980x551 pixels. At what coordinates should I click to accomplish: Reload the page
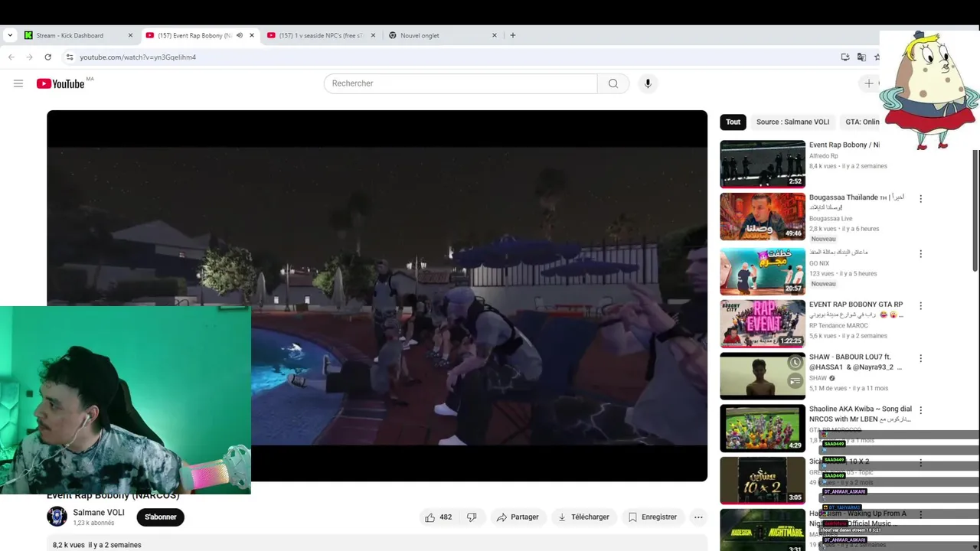tap(47, 57)
